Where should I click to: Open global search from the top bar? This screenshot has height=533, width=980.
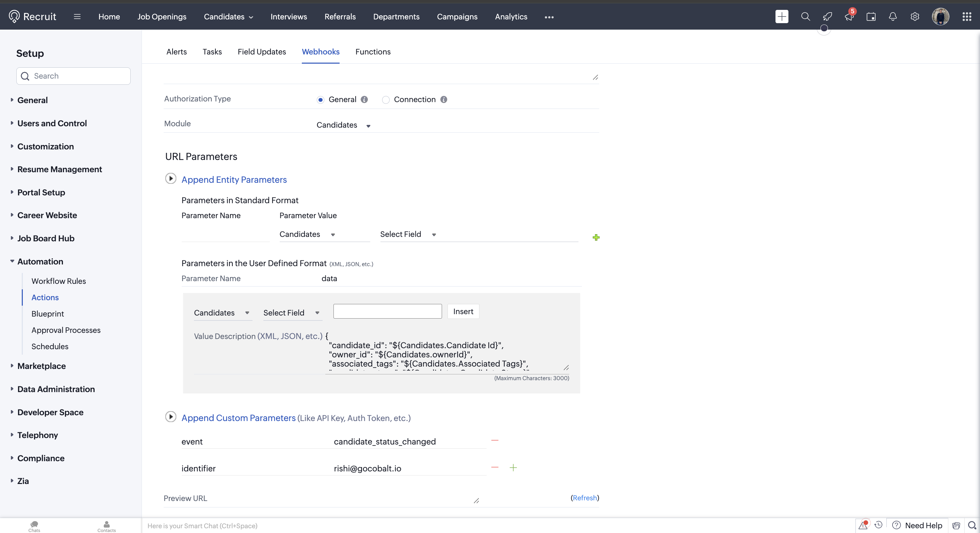pos(805,17)
